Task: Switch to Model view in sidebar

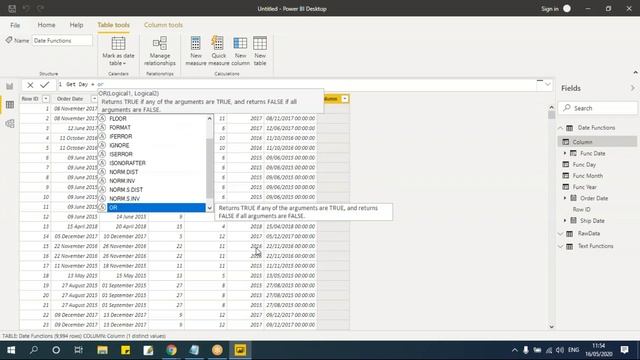Action: (x=10, y=123)
